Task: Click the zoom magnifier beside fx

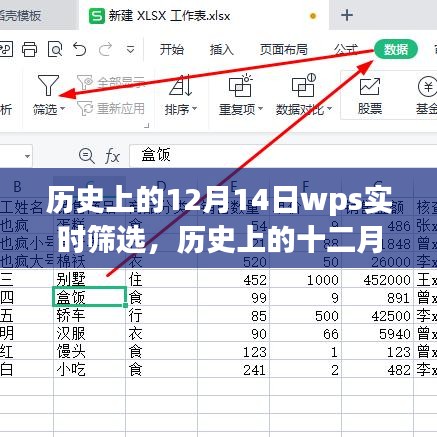Action: tap(87, 156)
